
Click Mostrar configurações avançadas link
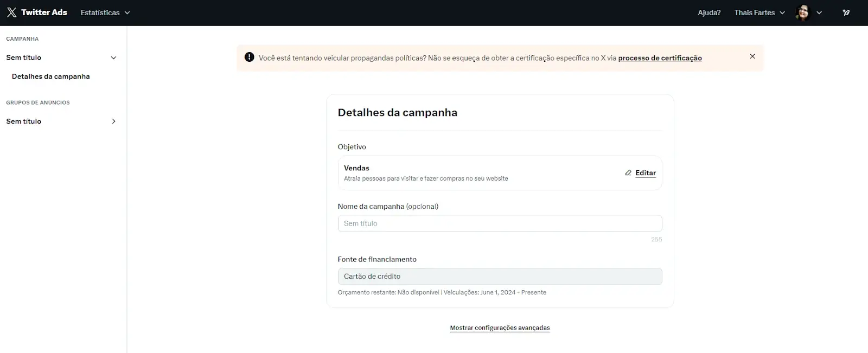(500, 328)
